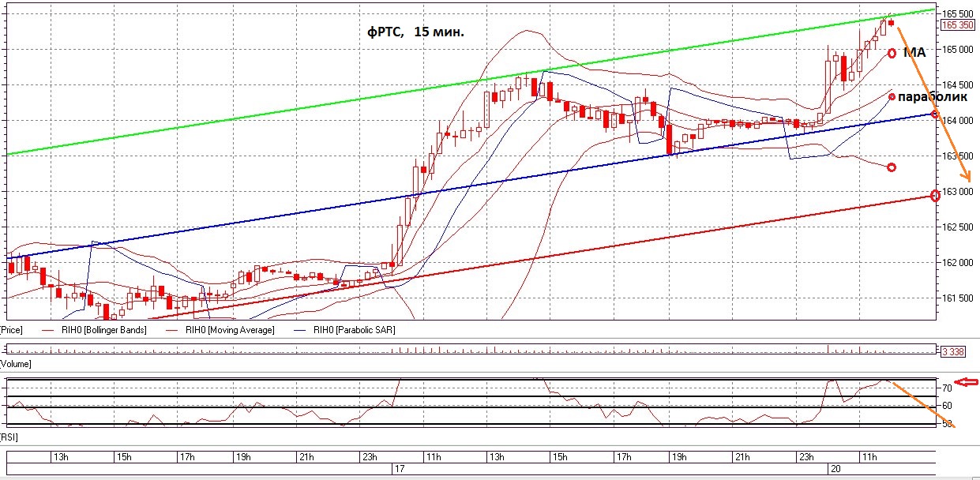The height and width of the screenshot is (480, 980).
Task: Click the 165 000 price axis label
Action: (956, 49)
